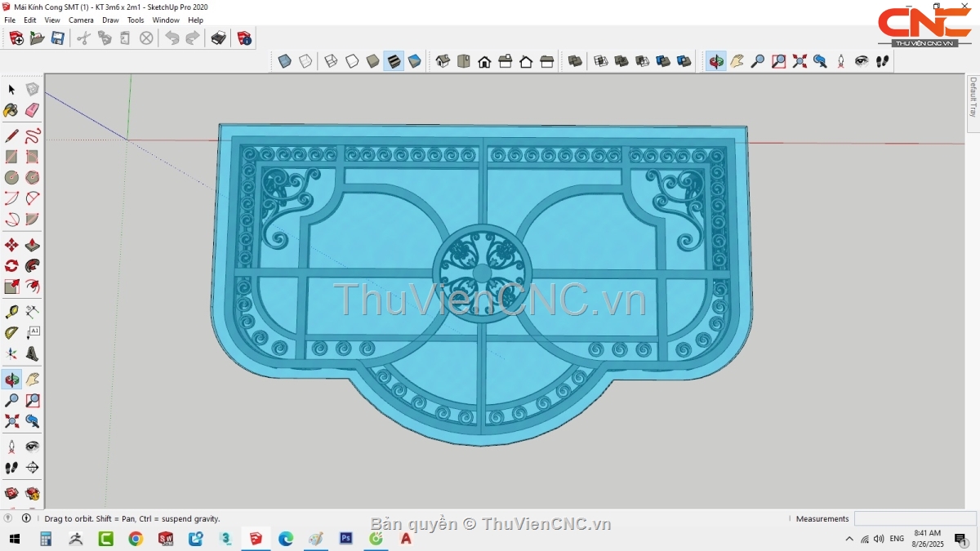Choose the Tape Measure tool

(11, 312)
